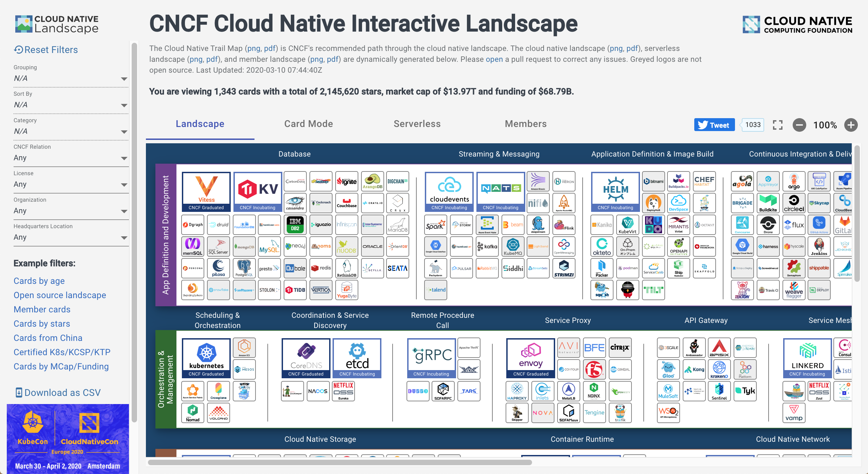
Task: Click the zoom percentage stepper increase button
Action: (852, 124)
